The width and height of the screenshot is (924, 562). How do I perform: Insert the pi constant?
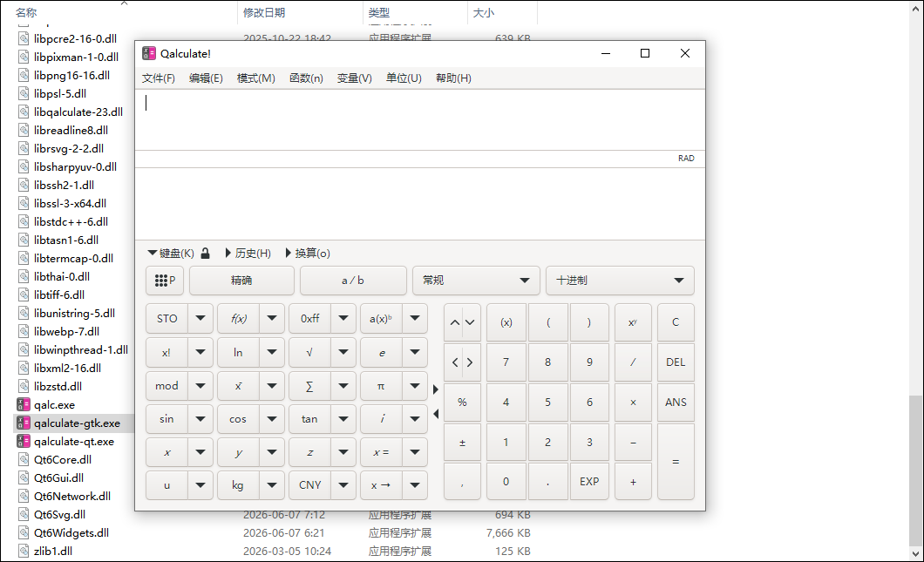tap(381, 386)
